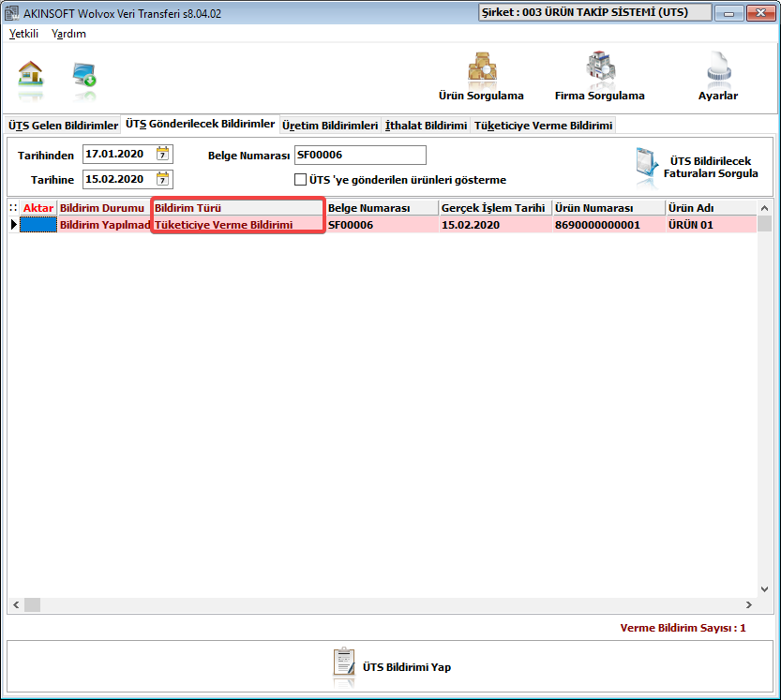
Task: Click vertical scrollbar up arrow
Action: pos(764,208)
